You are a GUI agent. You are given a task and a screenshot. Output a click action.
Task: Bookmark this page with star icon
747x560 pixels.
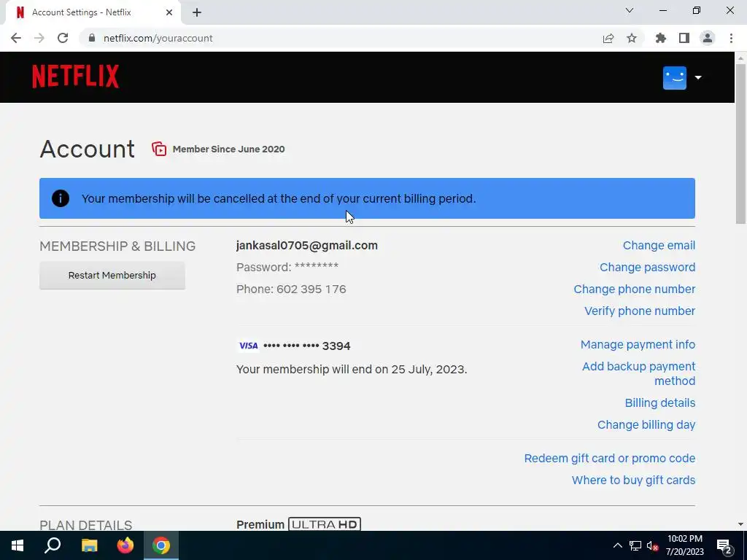(632, 38)
